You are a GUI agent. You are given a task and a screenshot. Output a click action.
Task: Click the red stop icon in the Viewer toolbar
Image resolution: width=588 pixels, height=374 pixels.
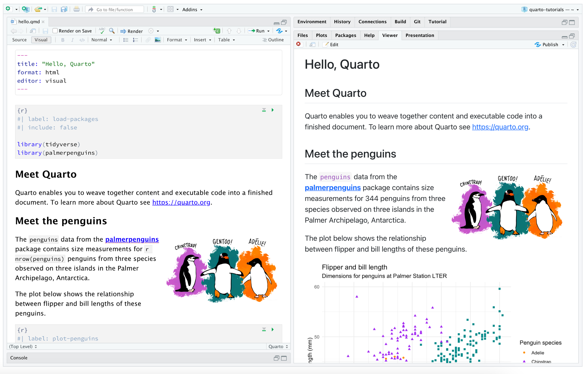click(299, 44)
